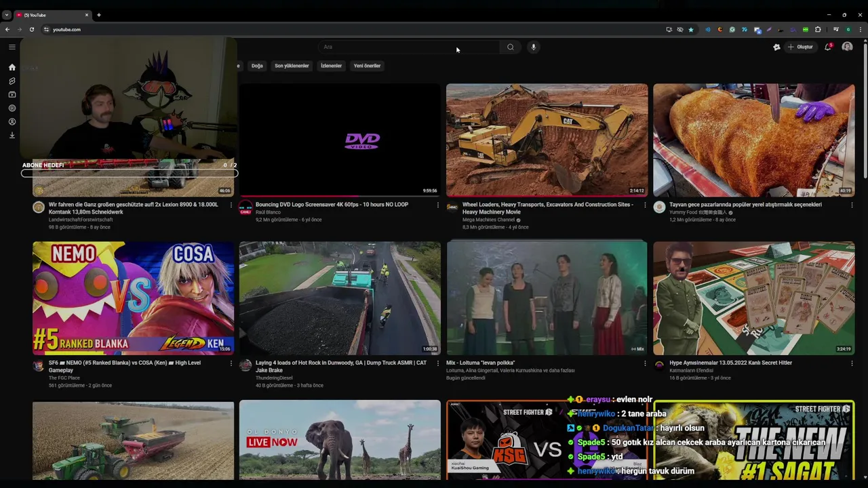Play the DVD Video logo thumbnail
868x488 pixels.
tap(340, 140)
